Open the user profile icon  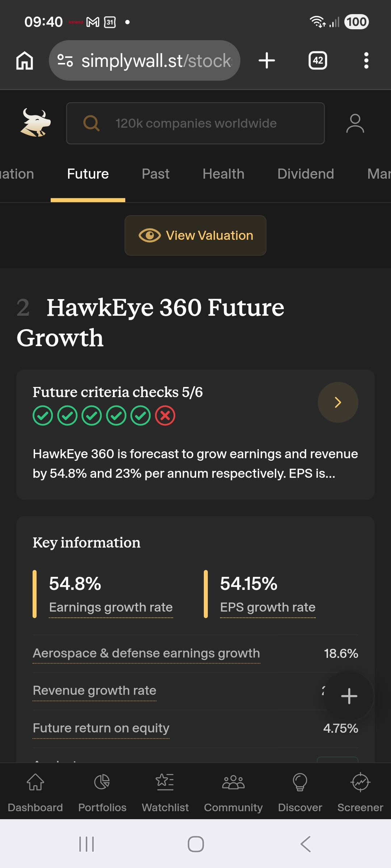pyautogui.click(x=355, y=123)
